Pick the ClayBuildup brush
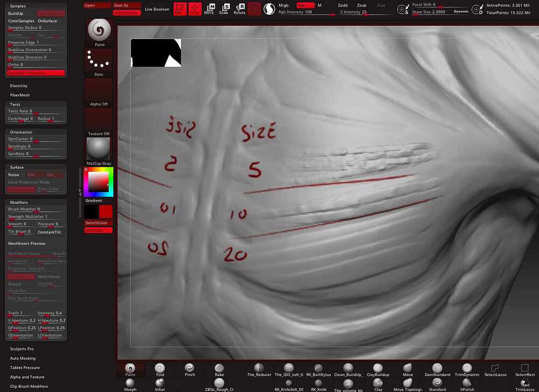The width and height of the screenshot is (539, 392). [x=378, y=370]
